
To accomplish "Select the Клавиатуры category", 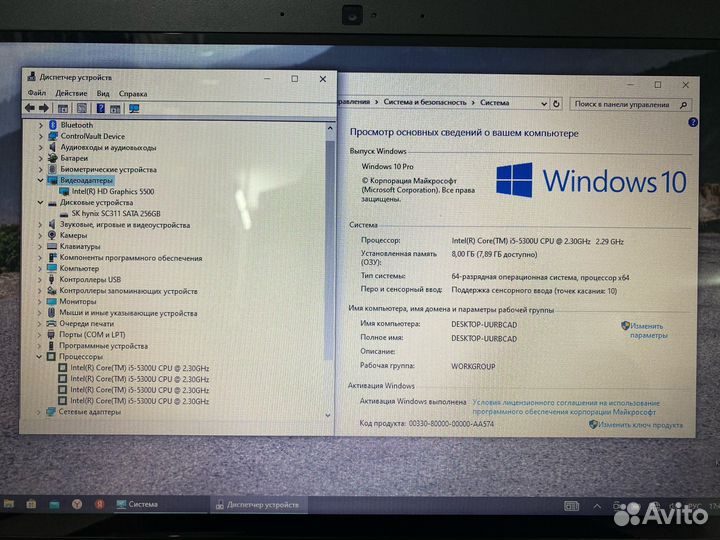I will pos(80,247).
